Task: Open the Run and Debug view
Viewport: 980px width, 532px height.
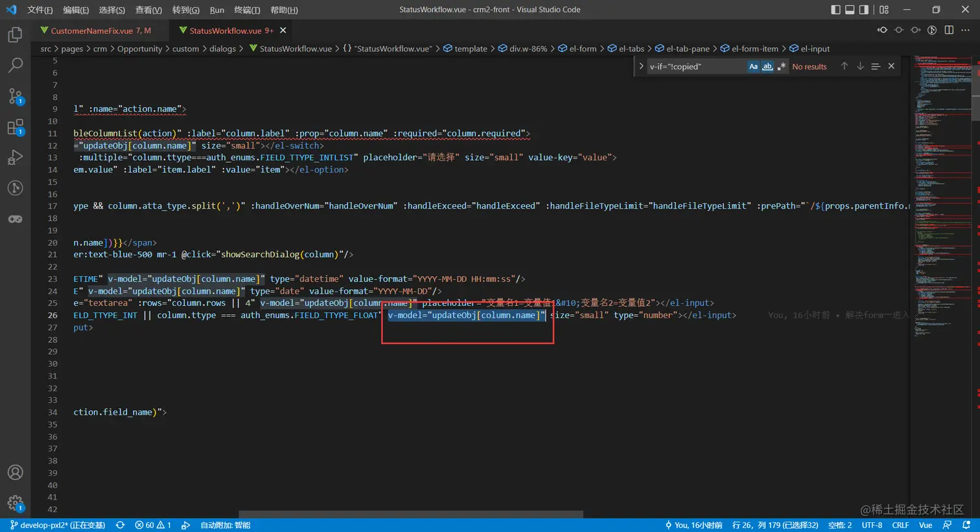Action: coord(15,157)
